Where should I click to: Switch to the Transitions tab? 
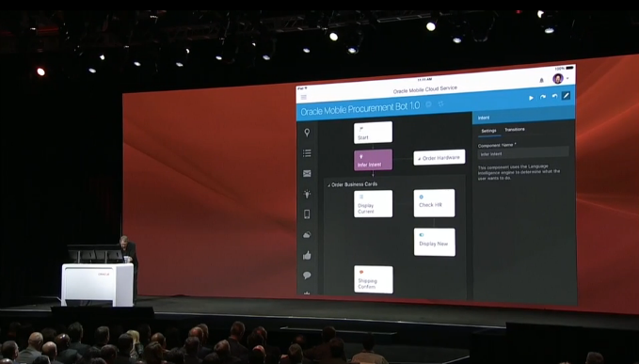515,130
